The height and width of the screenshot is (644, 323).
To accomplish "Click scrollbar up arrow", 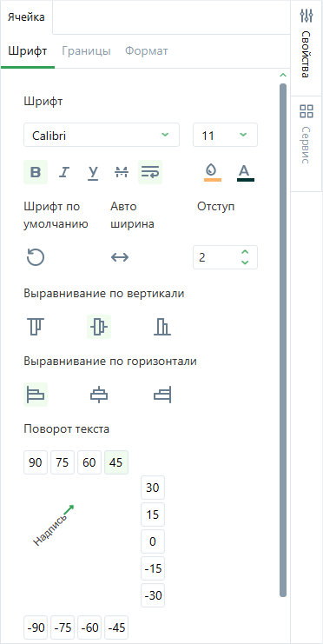I will coord(282,75).
